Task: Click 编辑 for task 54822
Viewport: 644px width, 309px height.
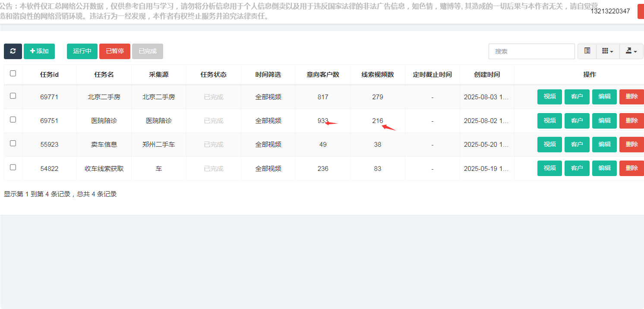Action: (x=604, y=168)
